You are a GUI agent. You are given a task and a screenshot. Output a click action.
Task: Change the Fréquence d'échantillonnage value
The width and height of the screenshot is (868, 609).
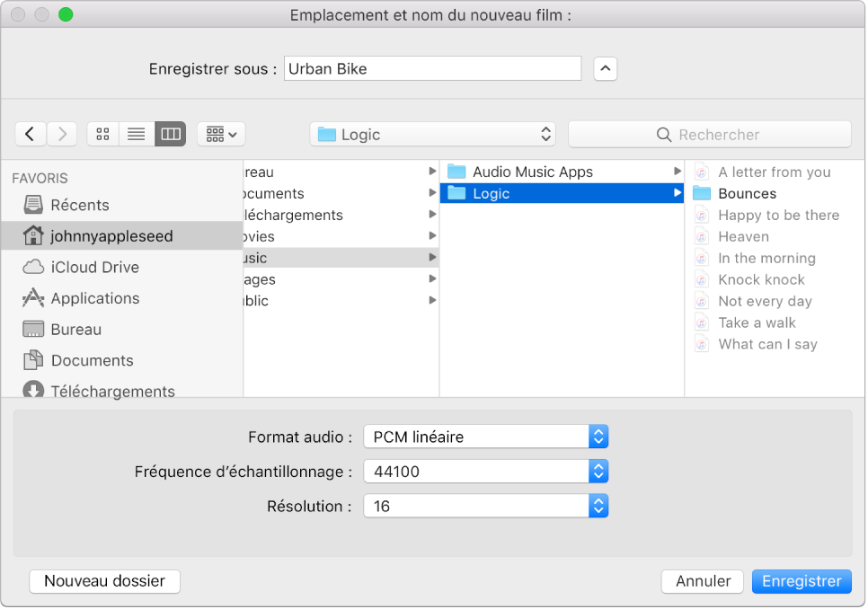point(486,472)
